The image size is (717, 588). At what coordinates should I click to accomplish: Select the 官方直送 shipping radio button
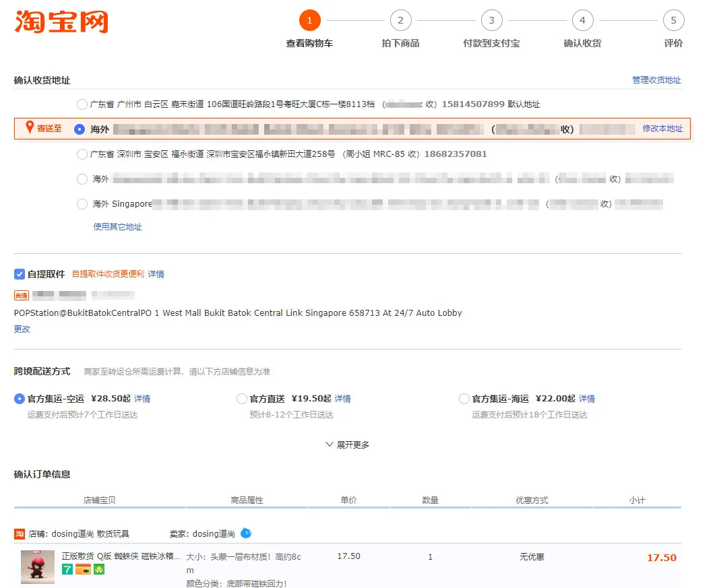point(241,398)
